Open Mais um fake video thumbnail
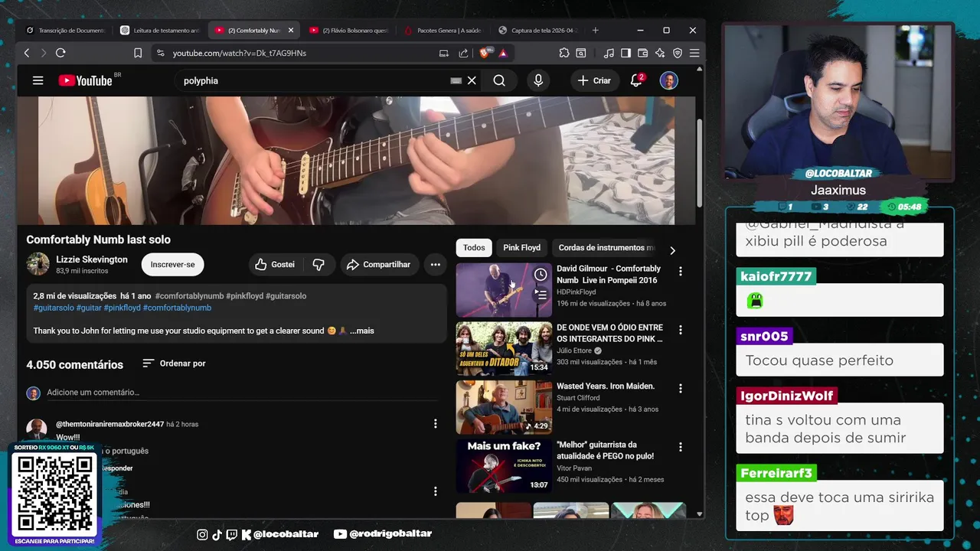 504,466
